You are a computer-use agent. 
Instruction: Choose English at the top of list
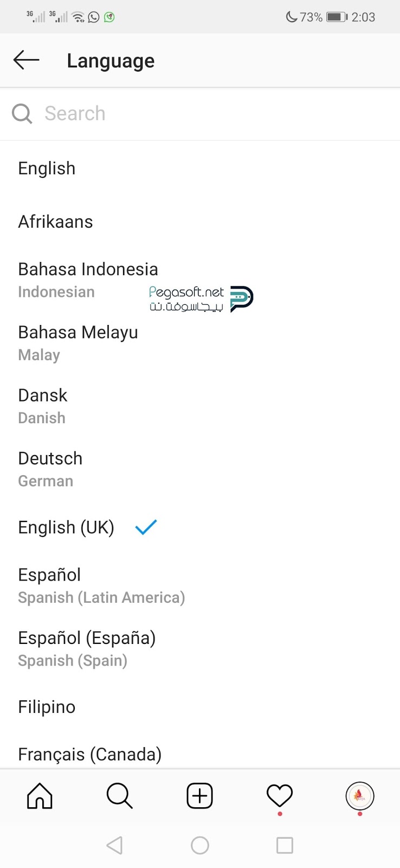click(x=200, y=169)
